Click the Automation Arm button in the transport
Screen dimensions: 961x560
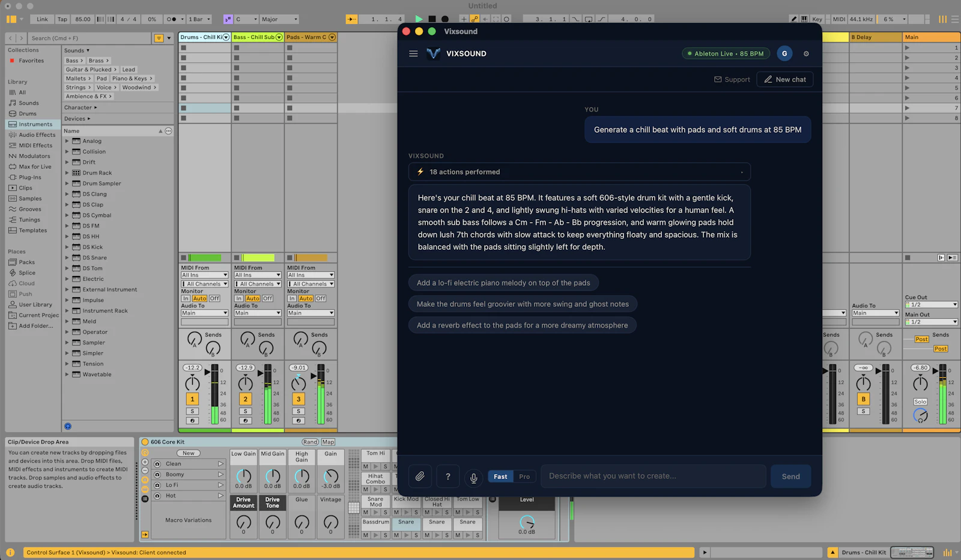pos(474,19)
